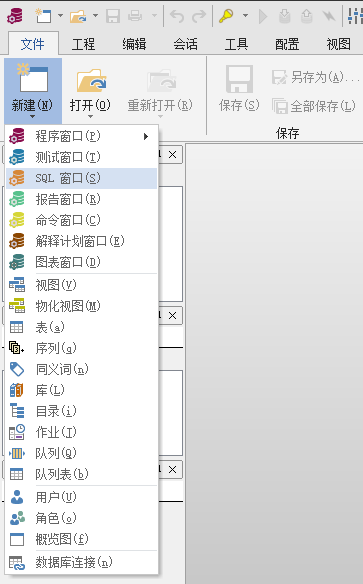Click the execute play icon
The height and width of the screenshot is (584, 363).
pos(263,16)
